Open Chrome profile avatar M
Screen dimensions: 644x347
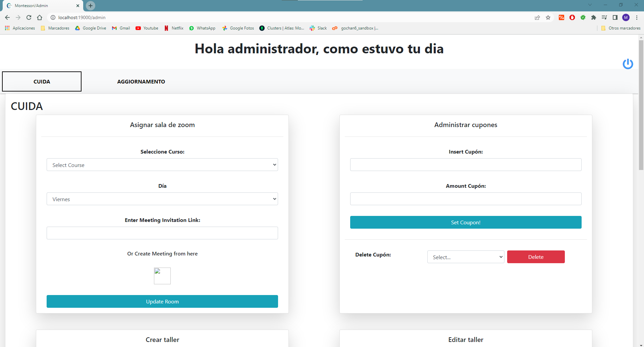(626, 17)
